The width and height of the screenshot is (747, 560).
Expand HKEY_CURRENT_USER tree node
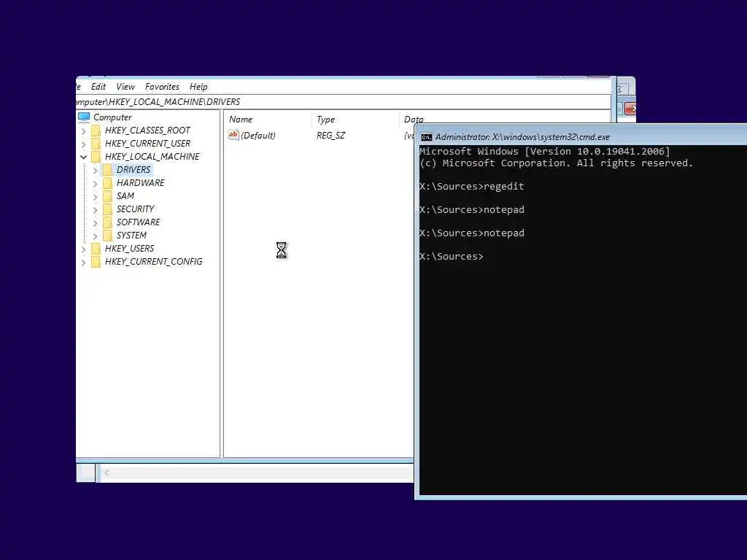point(83,144)
